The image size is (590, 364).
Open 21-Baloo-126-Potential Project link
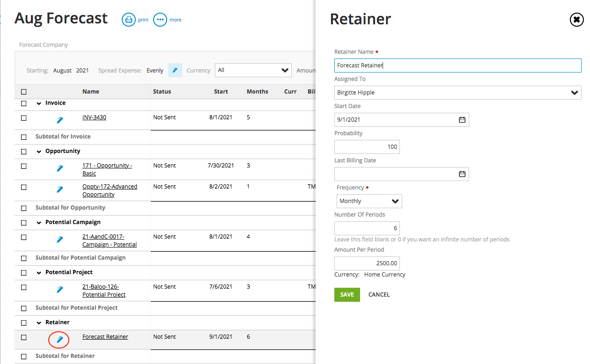click(x=104, y=291)
